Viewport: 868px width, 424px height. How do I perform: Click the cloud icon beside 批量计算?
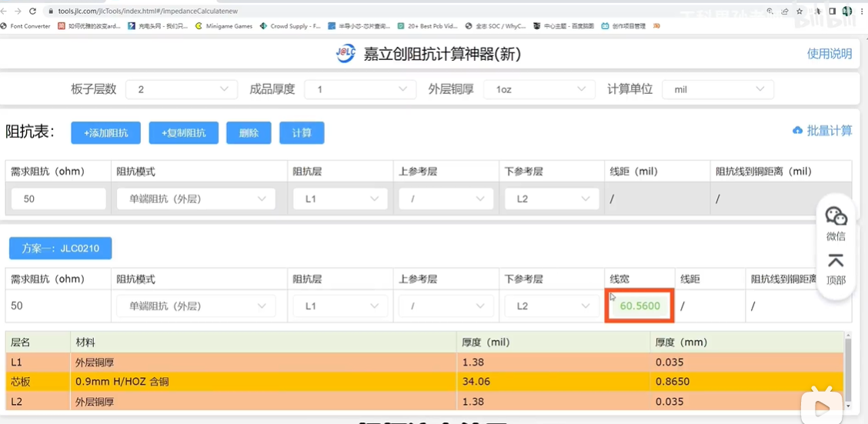tap(798, 131)
